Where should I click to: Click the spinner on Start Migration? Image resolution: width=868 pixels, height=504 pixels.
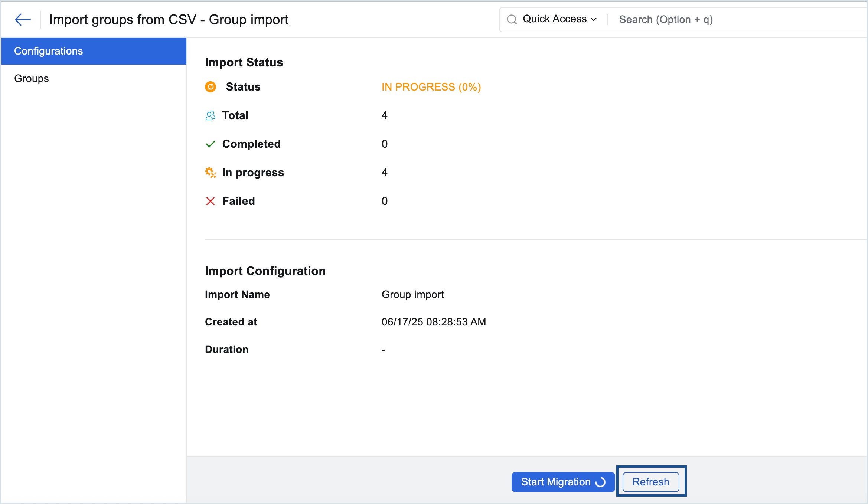pos(600,482)
